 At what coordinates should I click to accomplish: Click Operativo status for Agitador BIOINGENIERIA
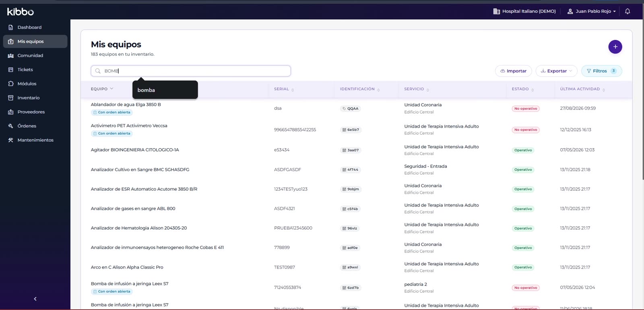pos(523,150)
